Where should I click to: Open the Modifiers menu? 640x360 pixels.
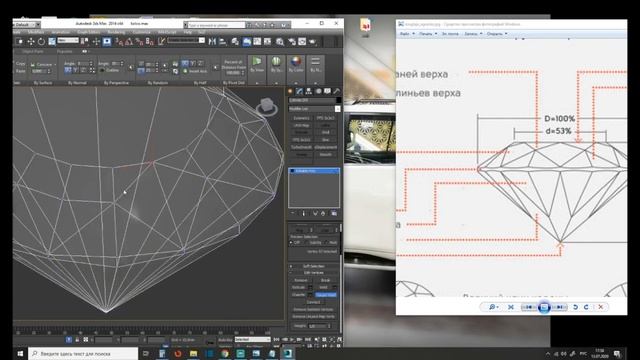click(36, 32)
